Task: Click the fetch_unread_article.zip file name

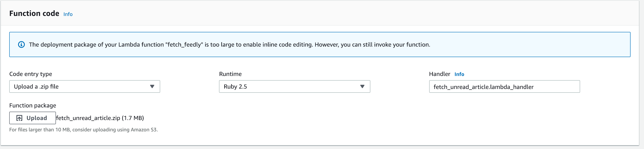Action: pyautogui.click(x=88, y=118)
